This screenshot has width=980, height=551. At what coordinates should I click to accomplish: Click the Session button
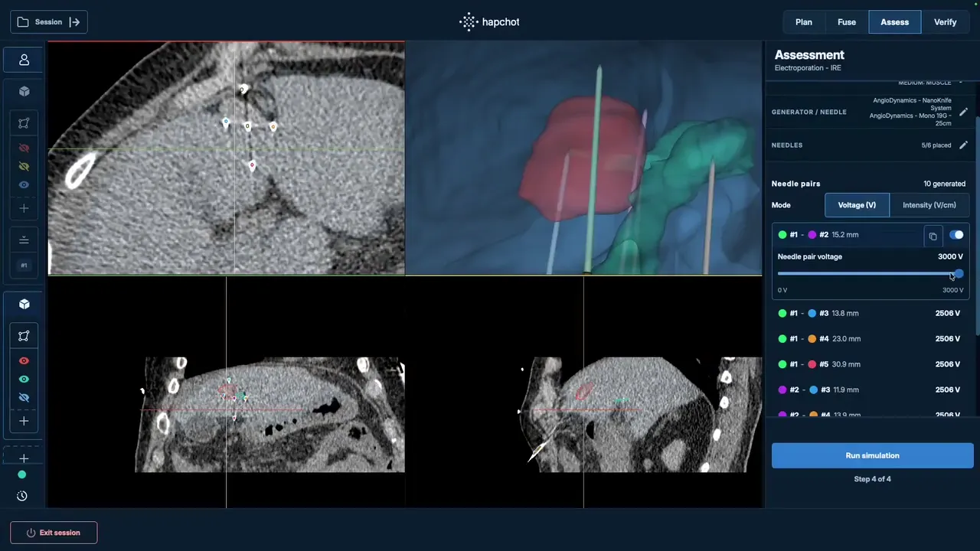pos(49,22)
